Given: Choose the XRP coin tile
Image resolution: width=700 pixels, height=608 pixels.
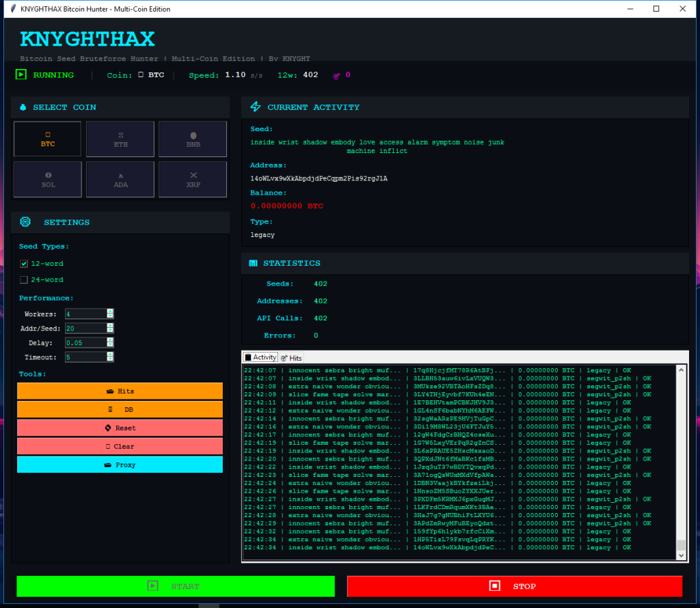Looking at the screenshot, I should [x=193, y=179].
